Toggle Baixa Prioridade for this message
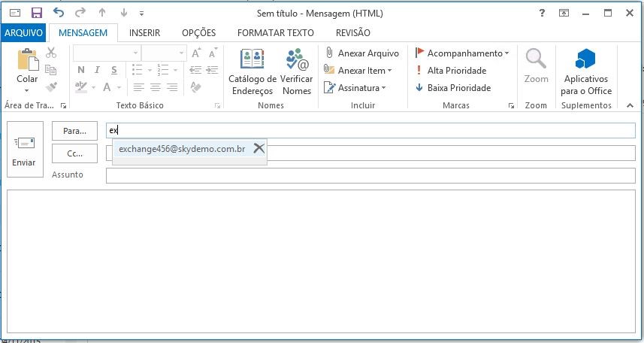Image resolution: width=644 pixels, height=343 pixels. click(x=452, y=88)
